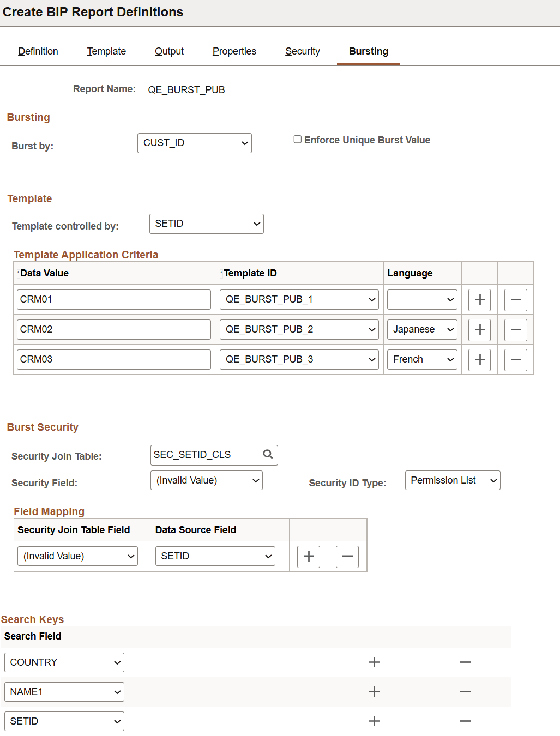Add a template criteria row below CRM03
Viewport: 560px width, 736px height.
[479, 359]
